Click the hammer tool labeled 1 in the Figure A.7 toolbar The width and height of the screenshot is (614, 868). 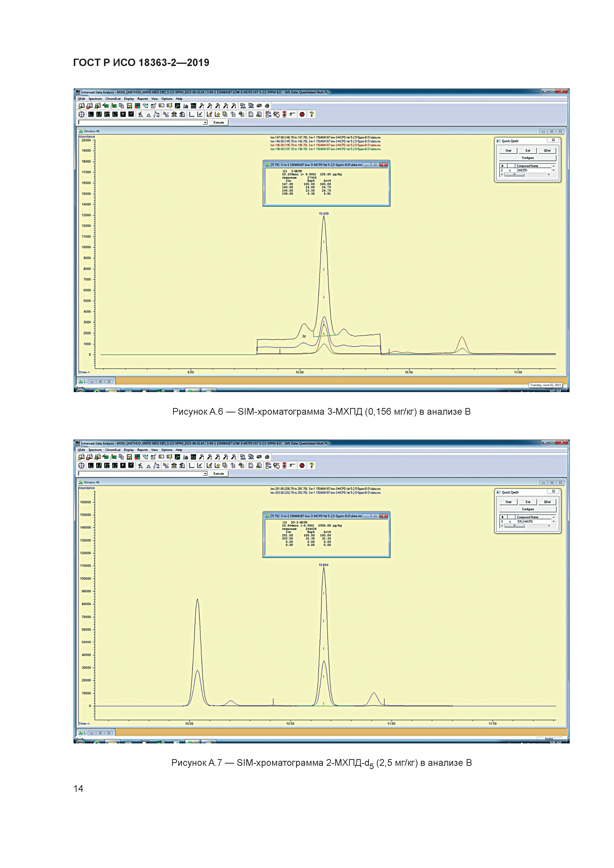click(x=202, y=457)
